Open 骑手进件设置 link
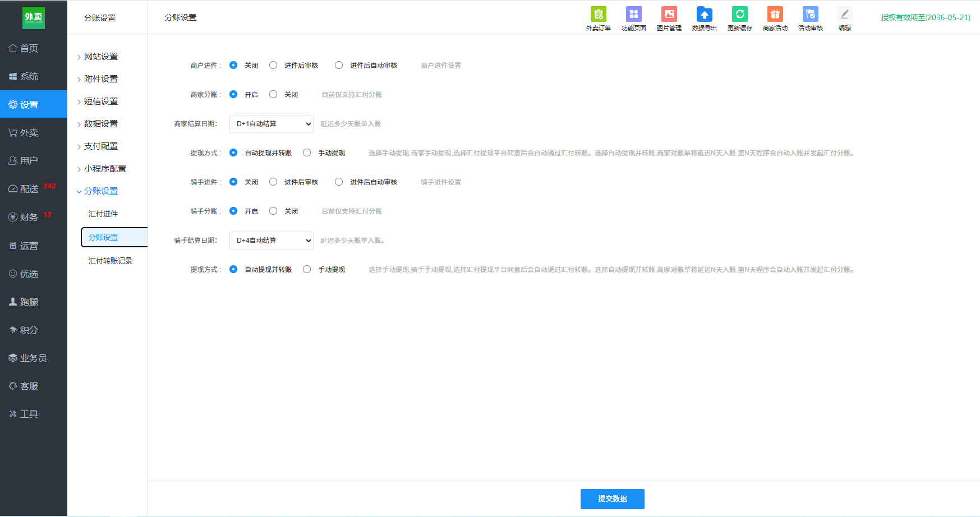The image size is (980, 517). [x=441, y=182]
